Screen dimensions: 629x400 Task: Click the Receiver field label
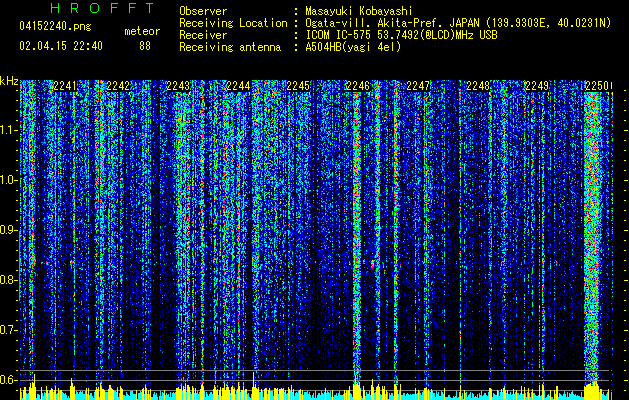click(x=203, y=35)
